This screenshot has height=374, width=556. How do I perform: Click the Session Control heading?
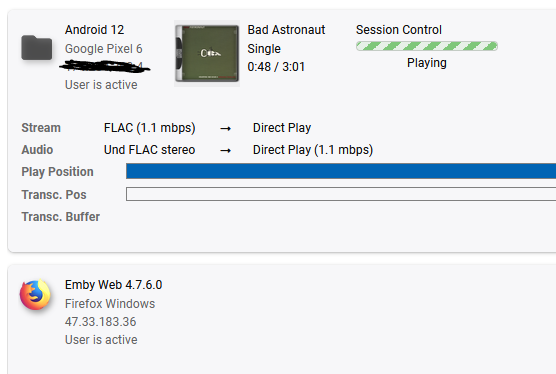pos(399,30)
